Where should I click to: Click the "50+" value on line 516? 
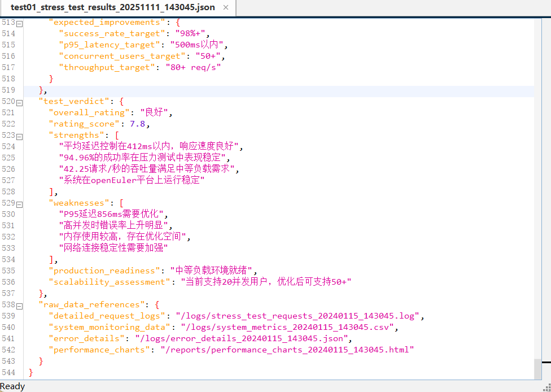click(208, 56)
